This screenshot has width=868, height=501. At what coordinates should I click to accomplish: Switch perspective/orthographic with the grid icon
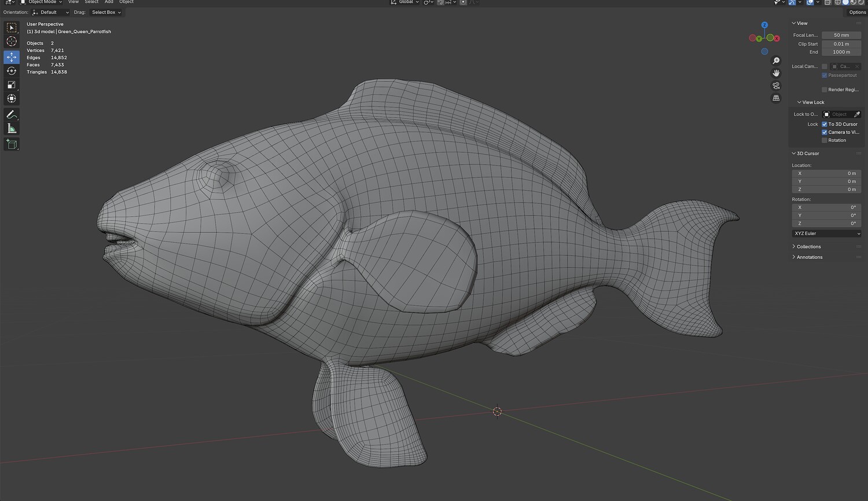776,98
